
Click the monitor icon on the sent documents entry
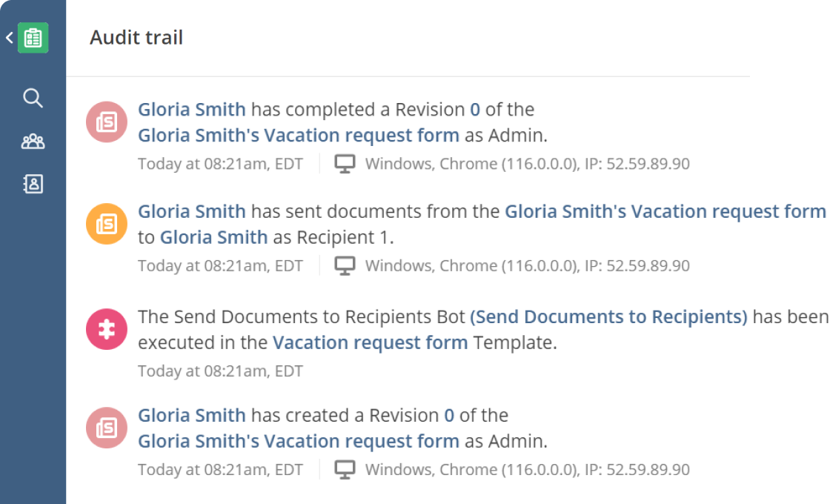345,265
